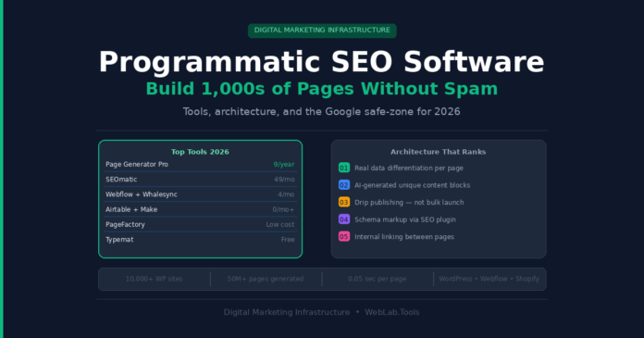Select the Typemat row
Image resolution: width=644 pixels, height=338 pixels.
coord(200,240)
